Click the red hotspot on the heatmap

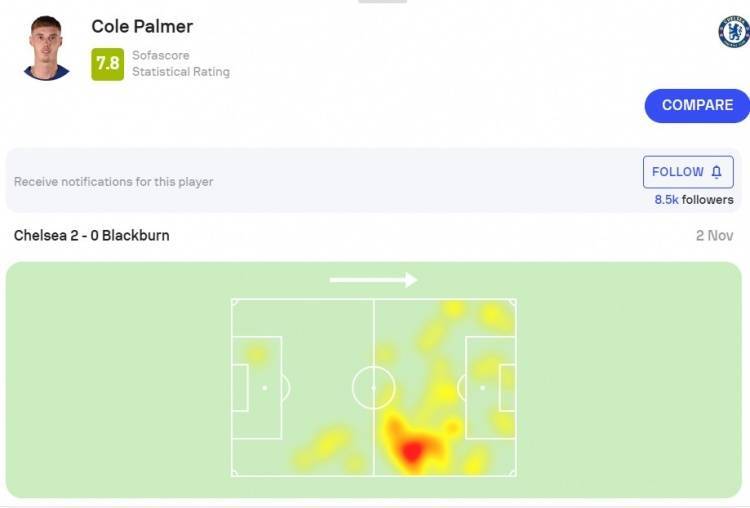click(411, 451)
